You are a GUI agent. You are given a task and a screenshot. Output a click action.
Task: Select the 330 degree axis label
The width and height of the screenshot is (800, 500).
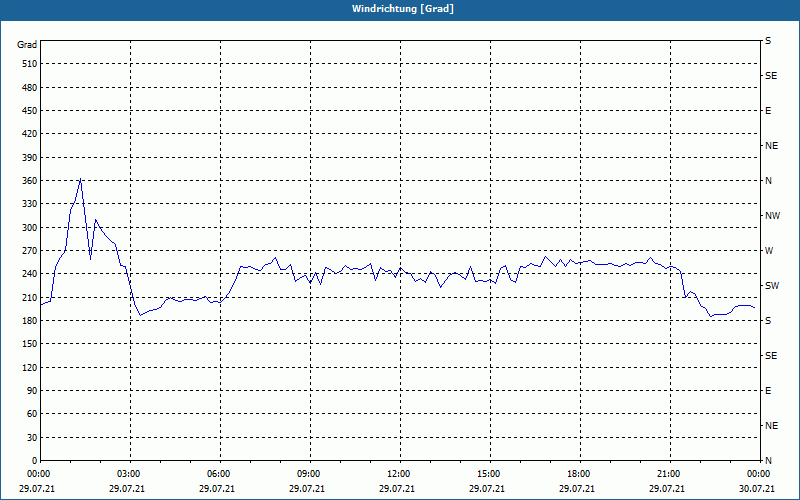point(30,204)
